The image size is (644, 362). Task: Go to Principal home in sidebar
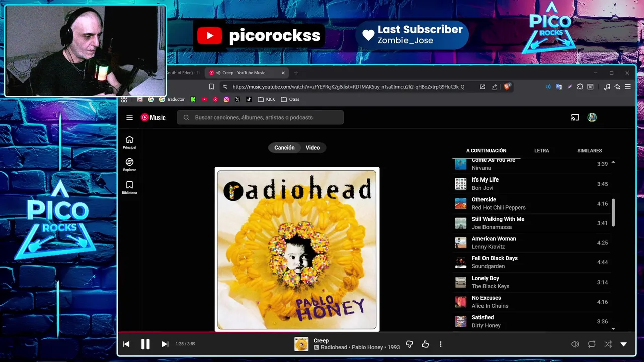(x=129, y=142)
